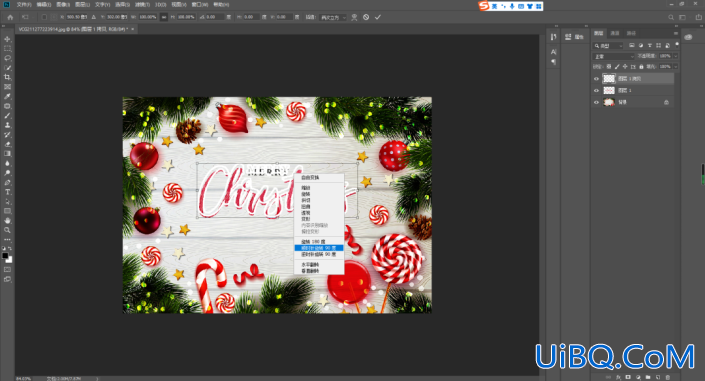Select the Rectangle shape tool
The height and width of the screenshot is (381, 705).
pyautogui.click(x=7, y=211)
